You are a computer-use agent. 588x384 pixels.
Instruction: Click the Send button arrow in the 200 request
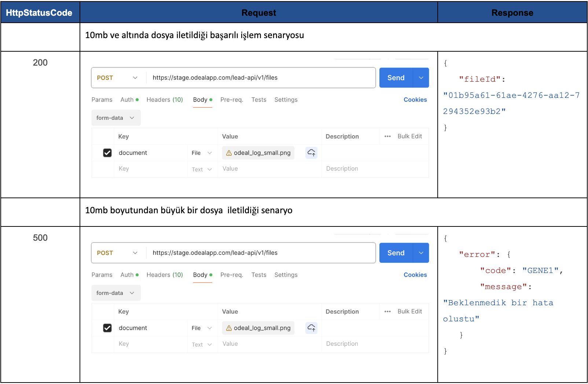[x=421, y=78]
